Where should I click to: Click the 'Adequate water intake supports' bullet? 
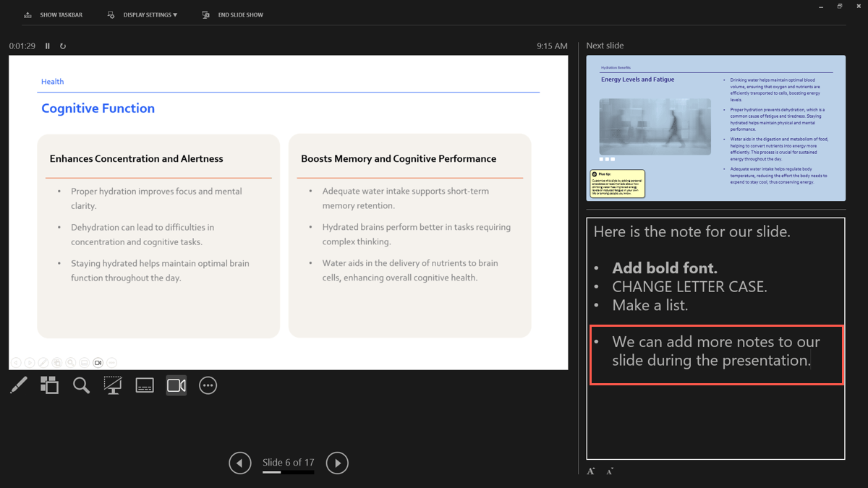coord(406,199)
